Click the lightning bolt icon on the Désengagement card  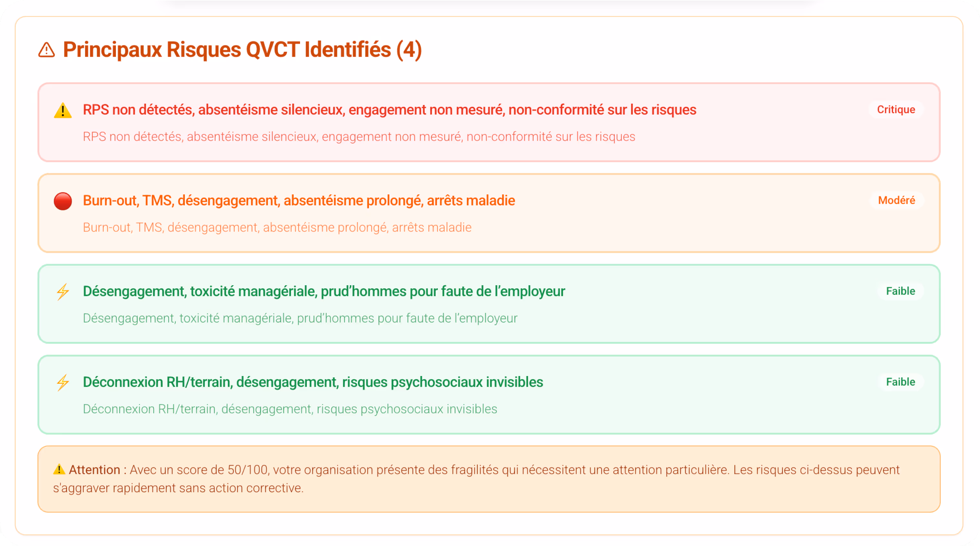63,292
